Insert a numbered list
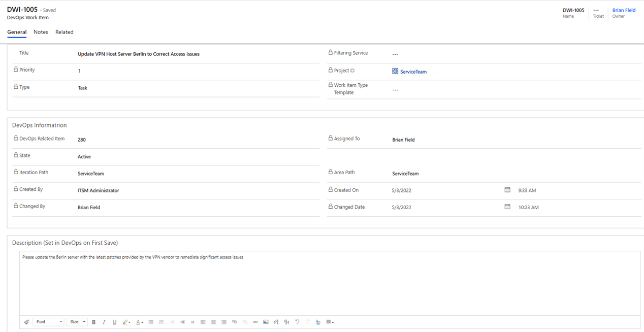 click(161, 322)
